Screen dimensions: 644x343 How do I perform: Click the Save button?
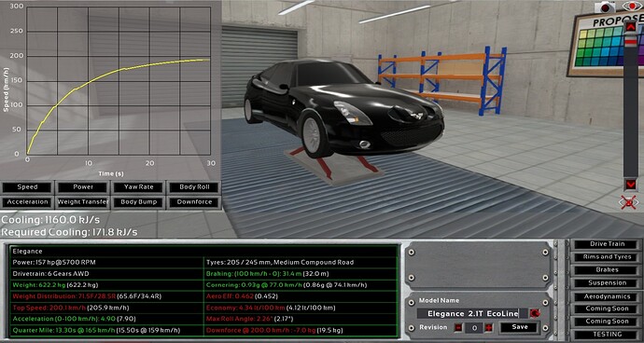pos(520,327)
